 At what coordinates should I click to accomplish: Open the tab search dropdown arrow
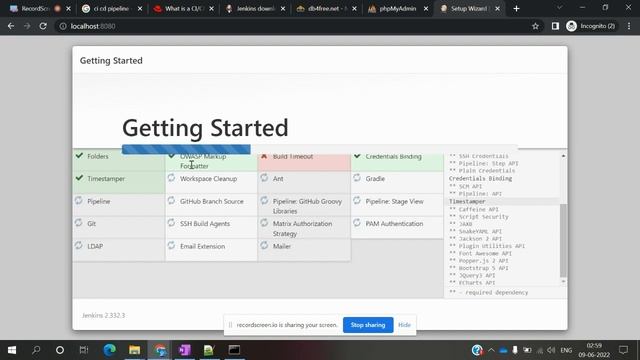click(560, 8)
